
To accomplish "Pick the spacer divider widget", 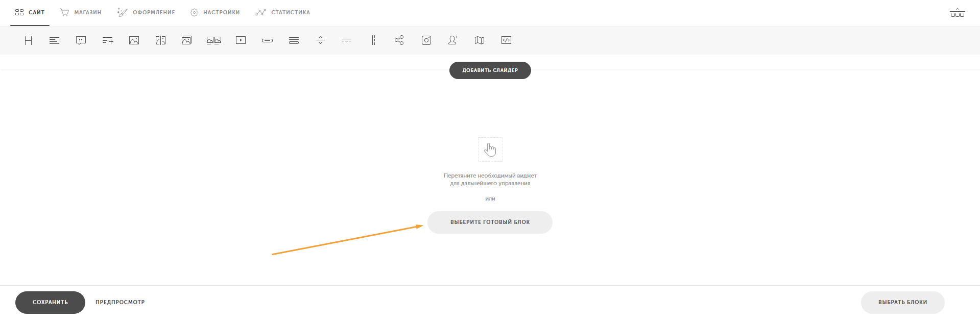I will coord(320,40).
